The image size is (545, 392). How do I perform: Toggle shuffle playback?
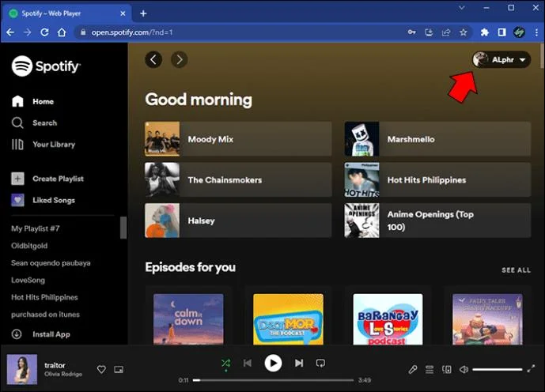tap(225, 364)
